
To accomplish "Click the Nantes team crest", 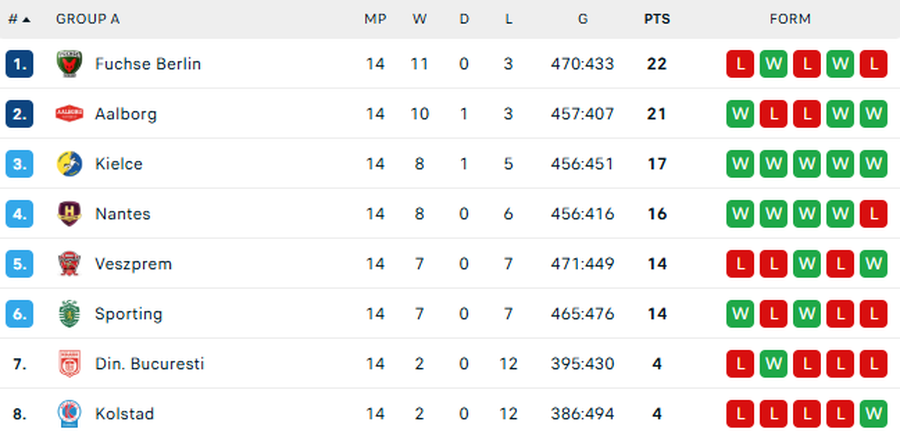I will click(x=69, y=214).
